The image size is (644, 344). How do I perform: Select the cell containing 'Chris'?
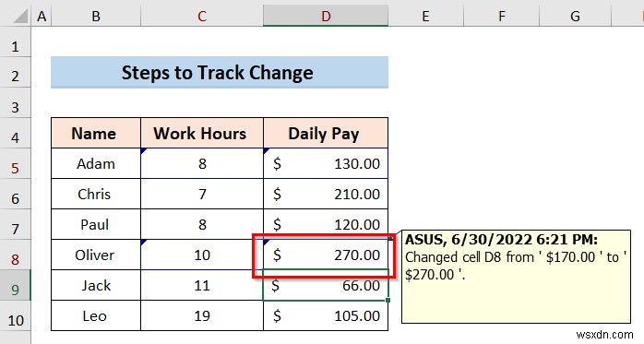click(96, 194)
